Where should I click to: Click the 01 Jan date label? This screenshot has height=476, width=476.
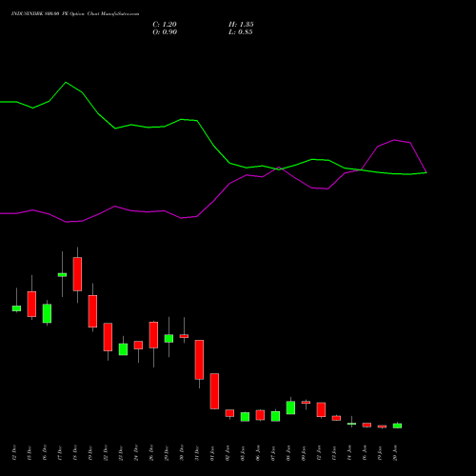coord(212,452)
